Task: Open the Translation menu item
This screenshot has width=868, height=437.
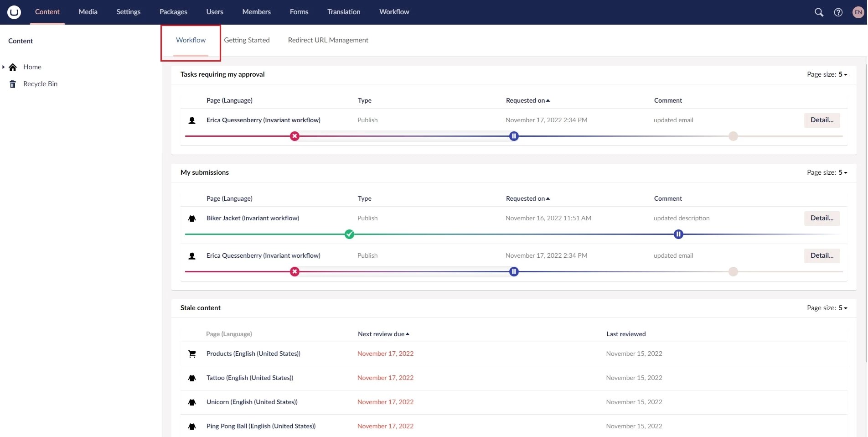Action: [343, 12]
